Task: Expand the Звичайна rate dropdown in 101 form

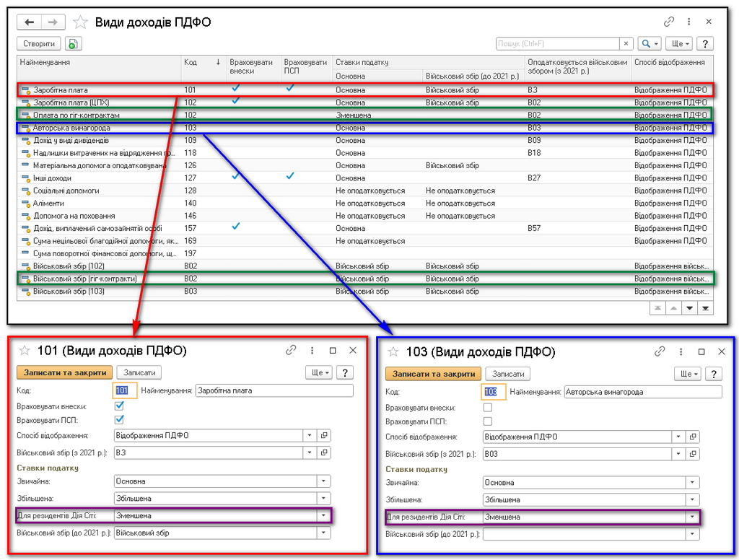Action: (x=323, y=481)
